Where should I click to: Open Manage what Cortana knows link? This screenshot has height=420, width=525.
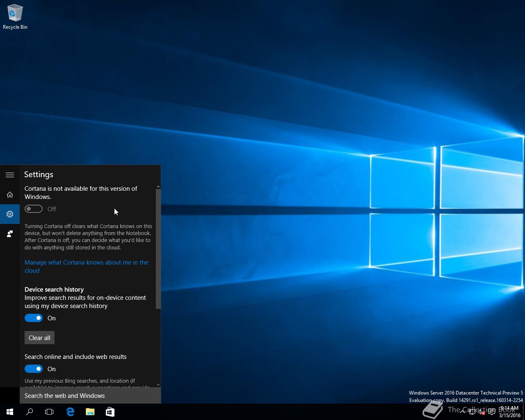point(87,266)
